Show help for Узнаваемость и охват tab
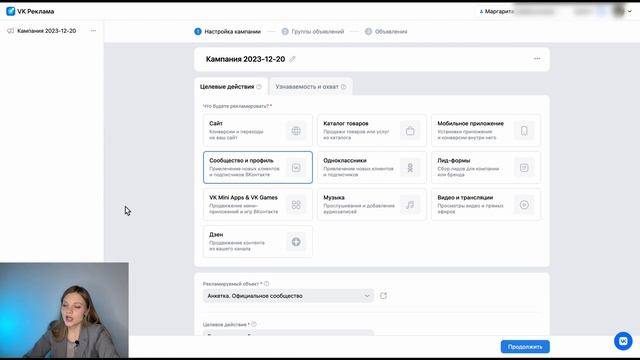The height and width of the screenshot is (360, 640). click(x=343, y=87)
